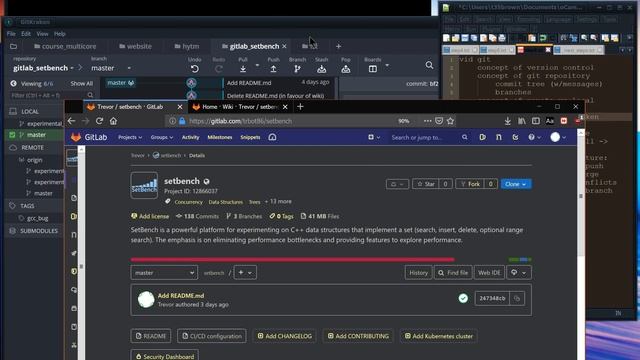Open the Boards icon in GitKraken
Image resolution: width=640 pixels, height=360 pixels.
(373, 69)
